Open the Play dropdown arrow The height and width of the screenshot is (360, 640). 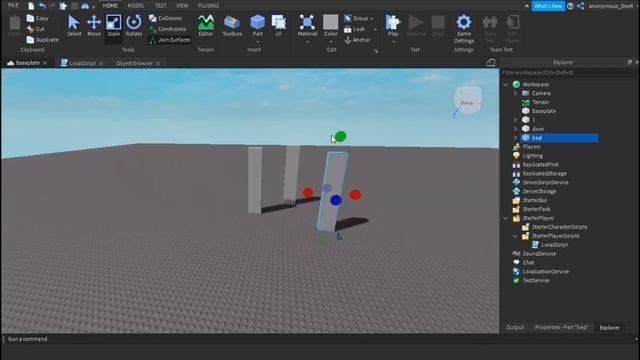pyautogui.click(x=393, y=42)
